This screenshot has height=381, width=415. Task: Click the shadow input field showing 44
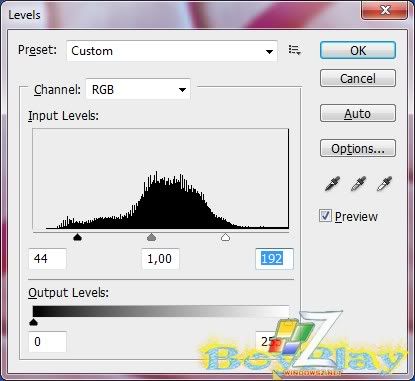pos(47,259)
